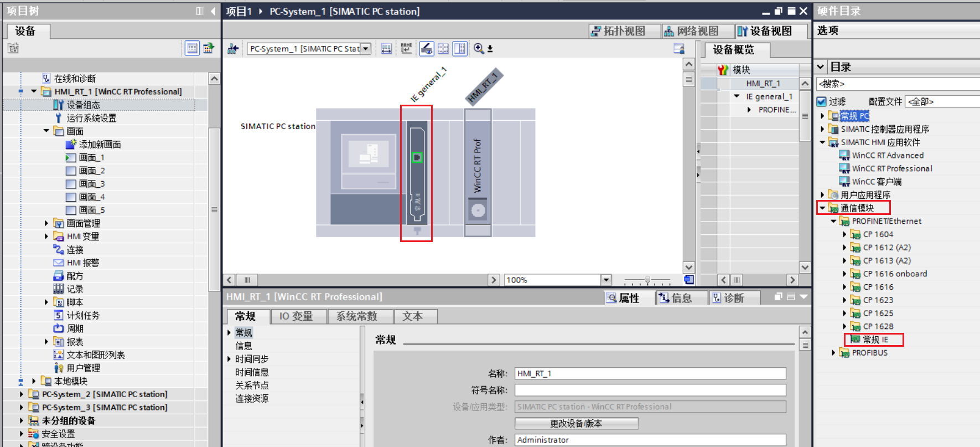Click the show address labels toolbar icon
Image resolution: width=980 pixels, height=447 pixels.
pos(386,49)
